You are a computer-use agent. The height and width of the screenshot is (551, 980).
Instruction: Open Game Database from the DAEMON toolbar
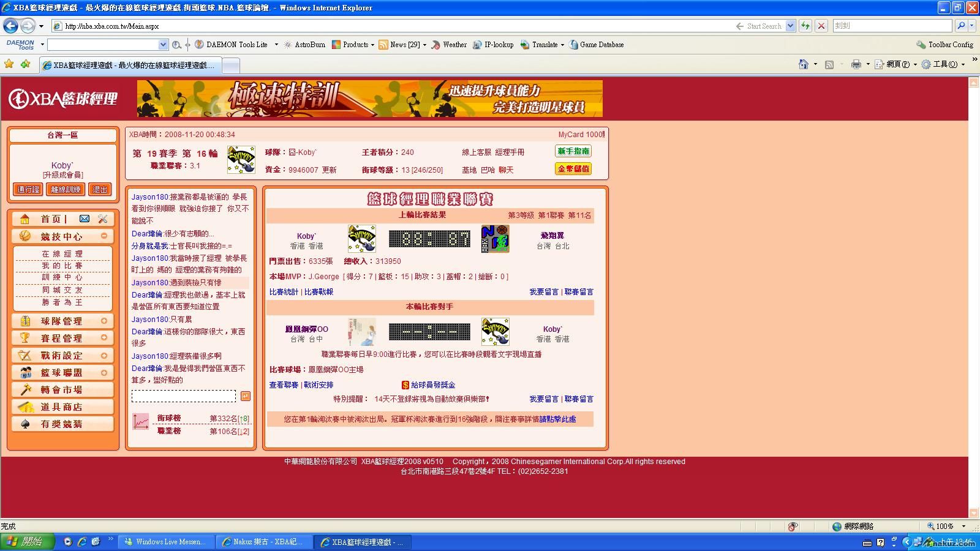point(597,45)
